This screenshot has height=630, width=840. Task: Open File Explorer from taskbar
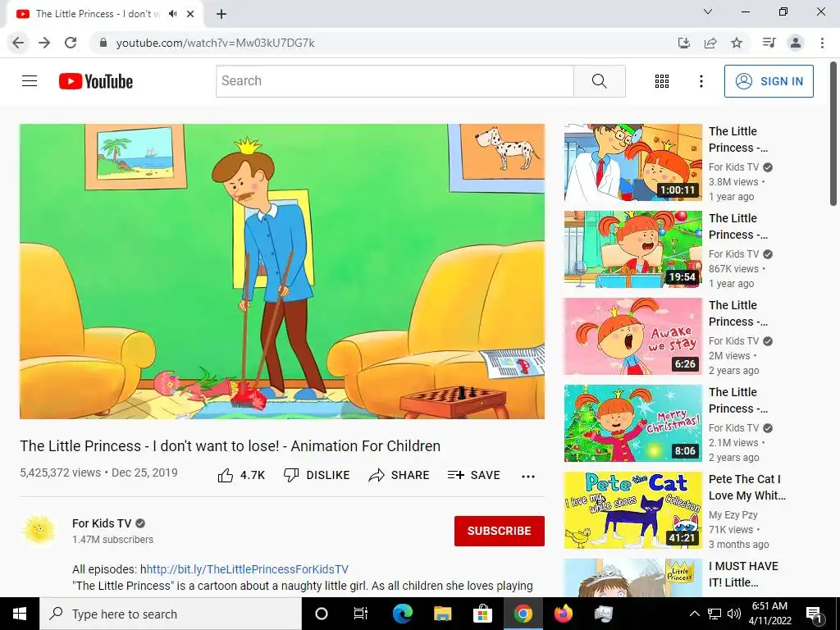pos(442,614)
